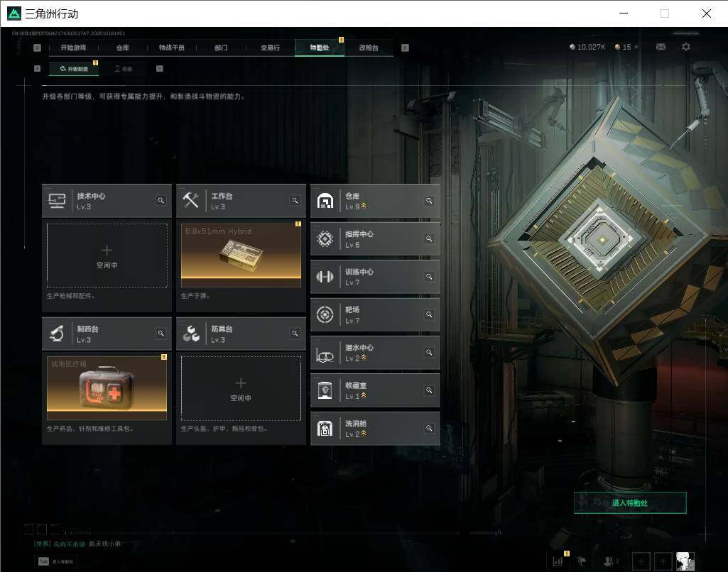Open the friends list icon
This screenshot has width=728, height=572.
[609, 561]
